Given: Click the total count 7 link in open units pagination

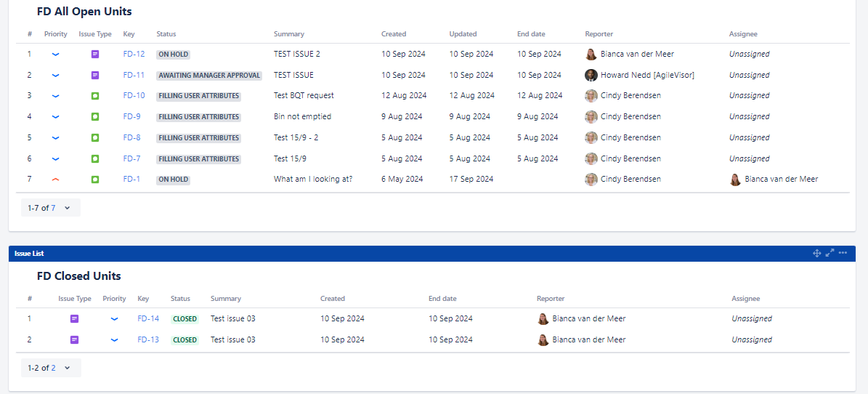Looking at the screenshot, I should (53, 208).
